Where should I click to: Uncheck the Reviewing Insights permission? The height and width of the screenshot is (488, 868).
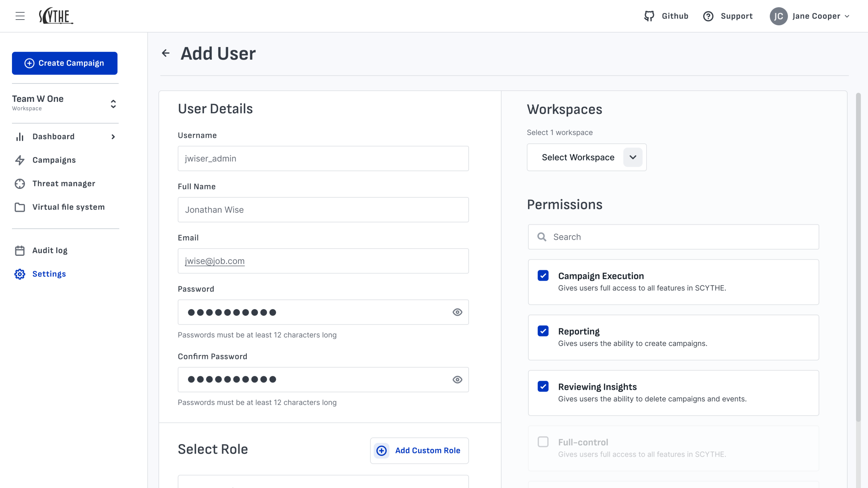tap(543, 386)
